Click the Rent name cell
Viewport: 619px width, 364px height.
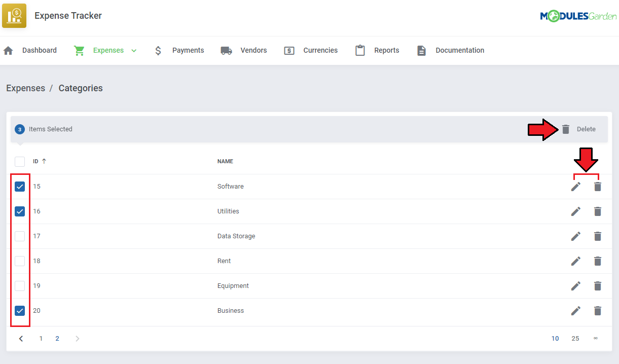click(x=224, y=261)
